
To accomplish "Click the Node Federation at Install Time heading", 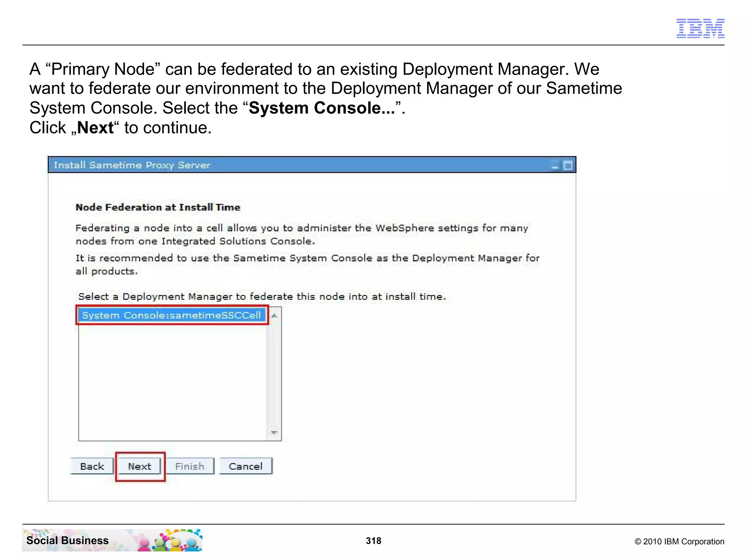I will pos(158,207).
